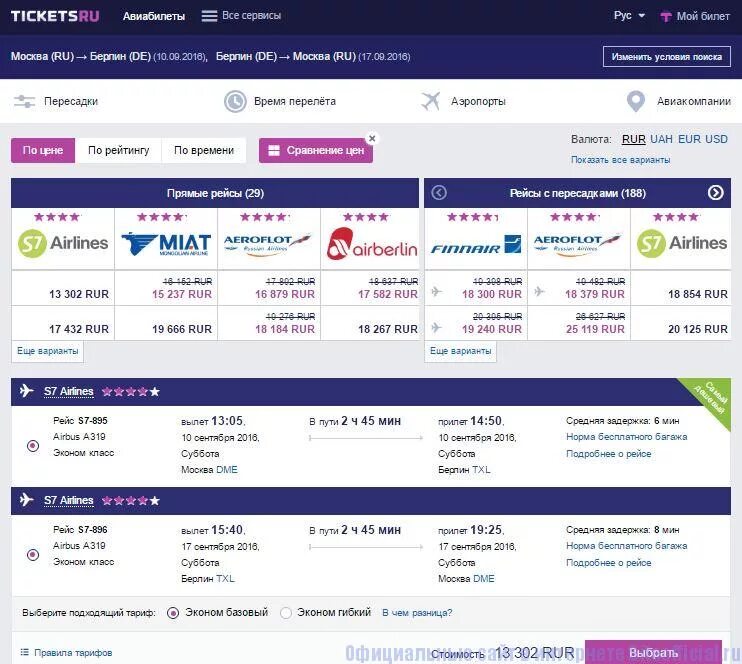Click the plane icon in S7-896 flight header

(26, 500)
